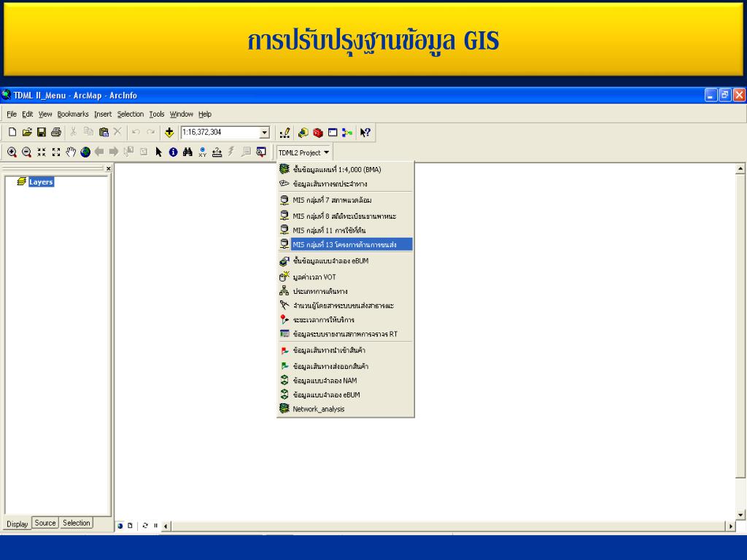Open the Bookmarks menu

tap(73, 114)
